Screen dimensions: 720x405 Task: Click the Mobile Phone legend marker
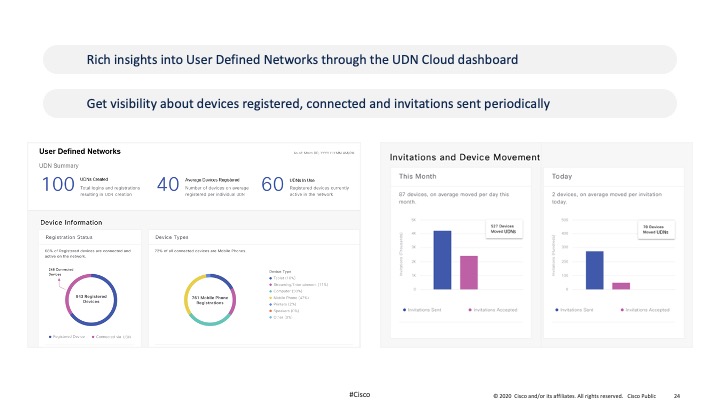(x=271, y=298)
